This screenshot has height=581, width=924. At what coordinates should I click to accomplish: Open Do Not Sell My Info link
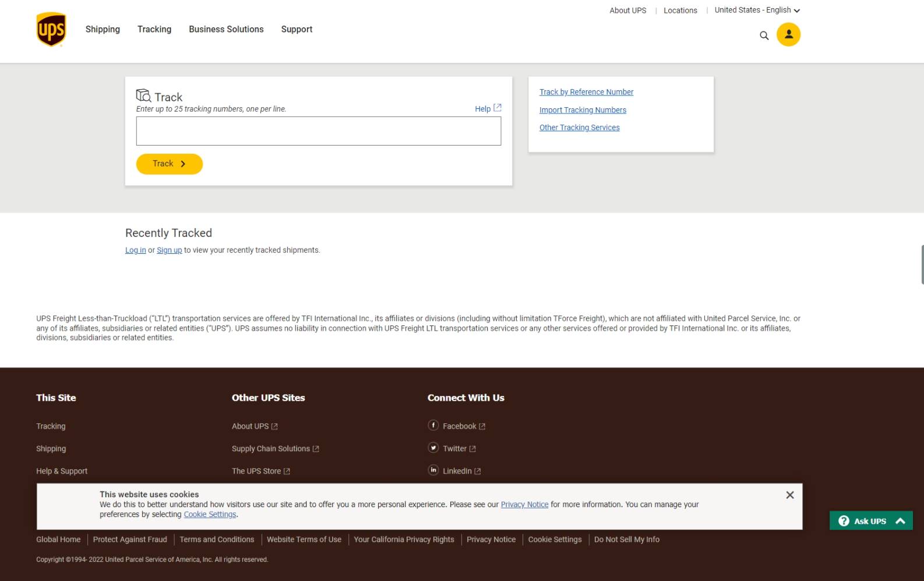pos(627,540)
